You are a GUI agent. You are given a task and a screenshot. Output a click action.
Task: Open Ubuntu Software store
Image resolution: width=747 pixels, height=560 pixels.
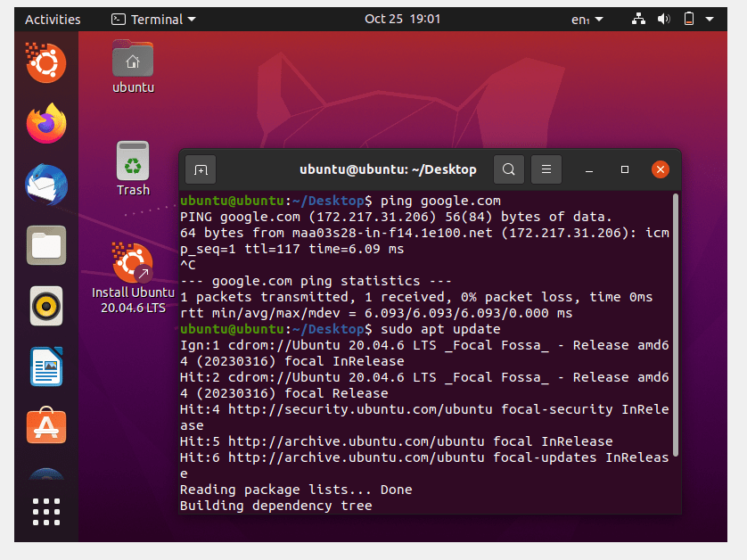pyautogui.click(x=46, y=428)
